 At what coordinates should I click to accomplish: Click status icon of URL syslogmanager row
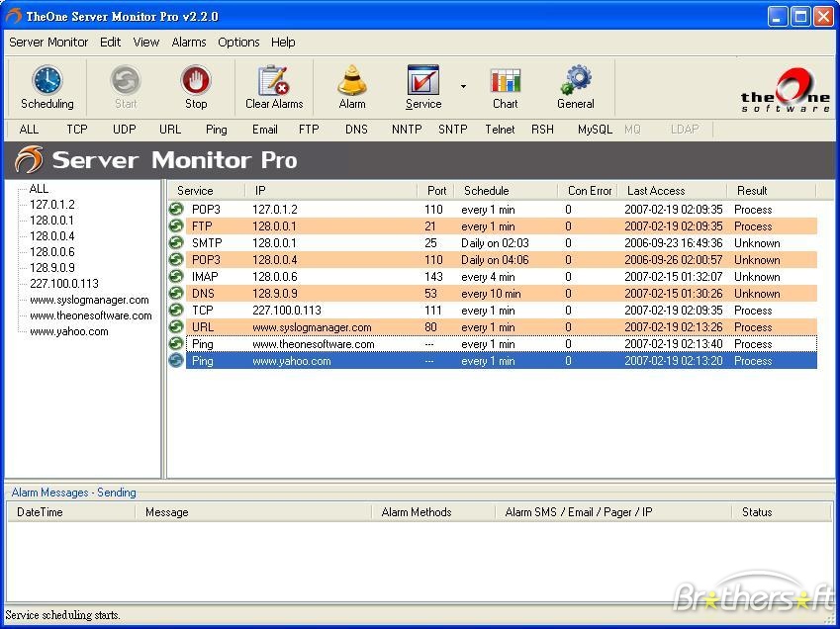coord(176,327)
